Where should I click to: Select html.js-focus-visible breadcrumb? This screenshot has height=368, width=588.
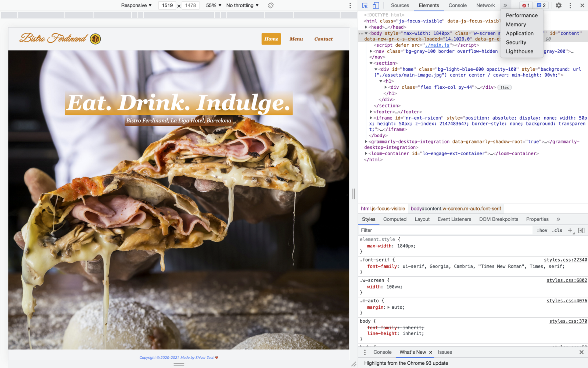click(x=383, y=209)
